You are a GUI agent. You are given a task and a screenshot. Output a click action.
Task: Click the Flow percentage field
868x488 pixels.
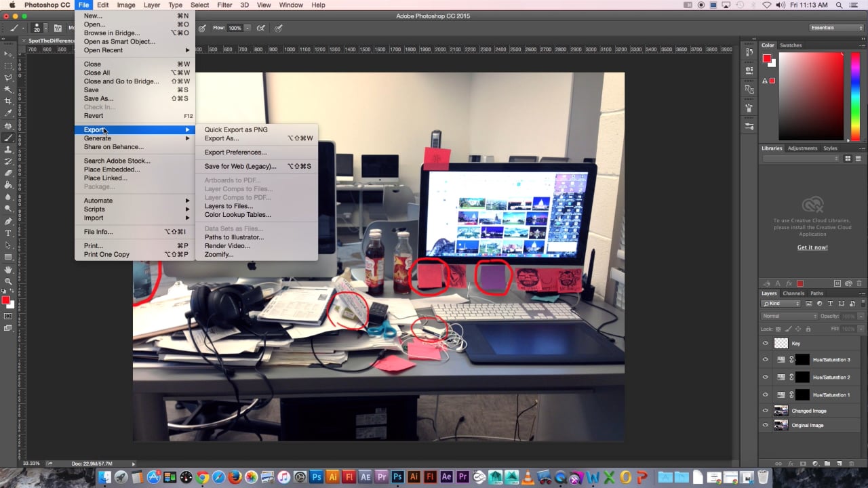pyautogui.click(x=235, y=28)
